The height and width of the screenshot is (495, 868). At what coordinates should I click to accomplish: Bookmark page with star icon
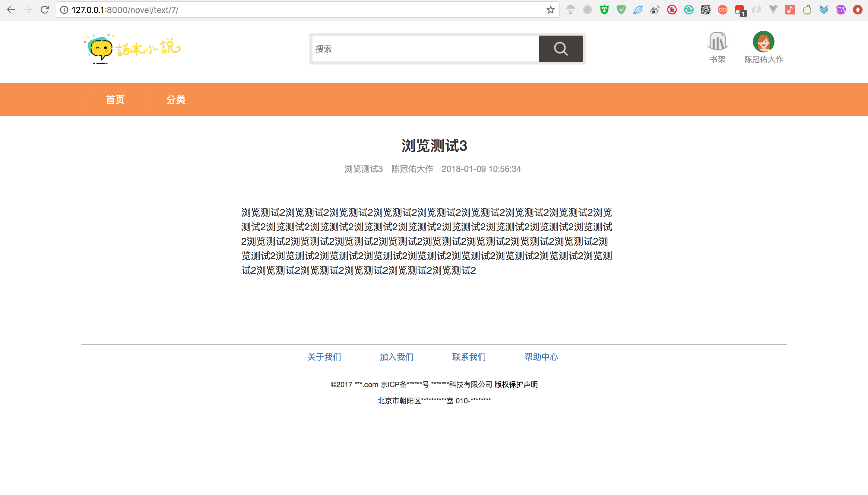550,10
